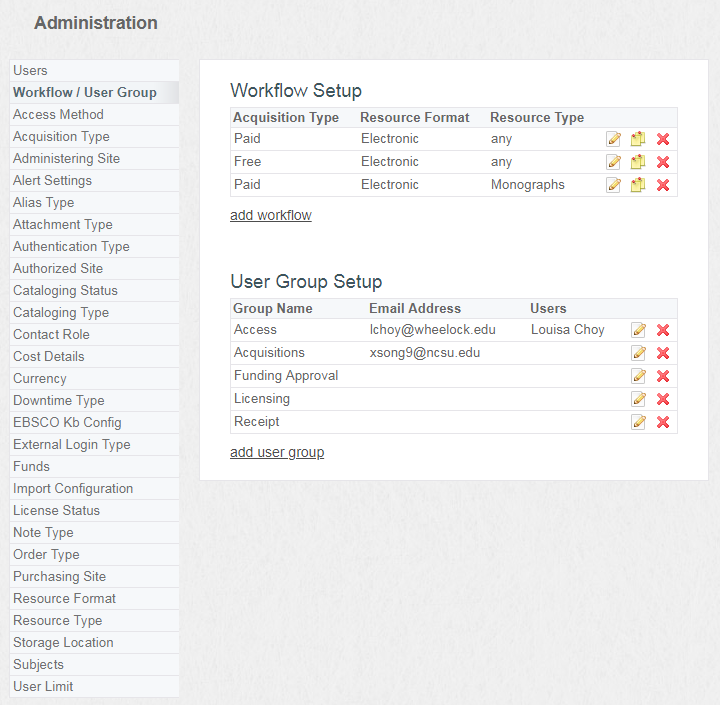Click the lchoy@wheelock.edu email cell
The image size is (720, 705).
click(x=433, y=330)
